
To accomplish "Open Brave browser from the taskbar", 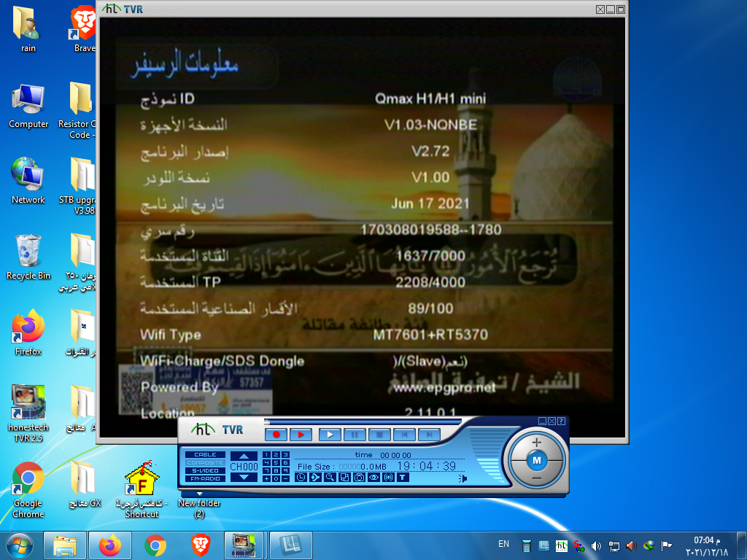I will [201, 545].
